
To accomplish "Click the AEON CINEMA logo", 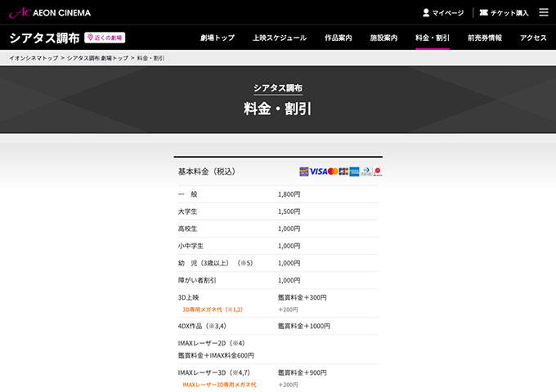I will point(49,12).
